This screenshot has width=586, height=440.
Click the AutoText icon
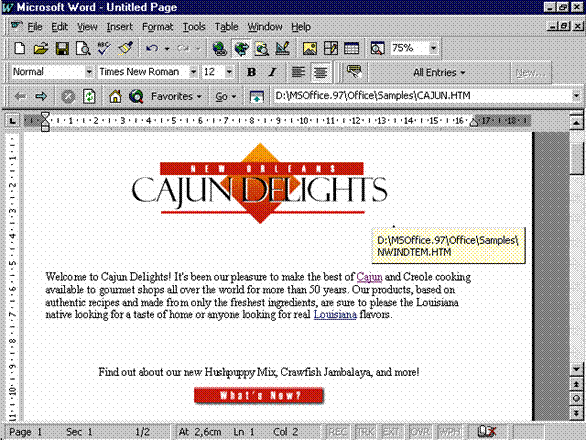(x=354, y=72)
